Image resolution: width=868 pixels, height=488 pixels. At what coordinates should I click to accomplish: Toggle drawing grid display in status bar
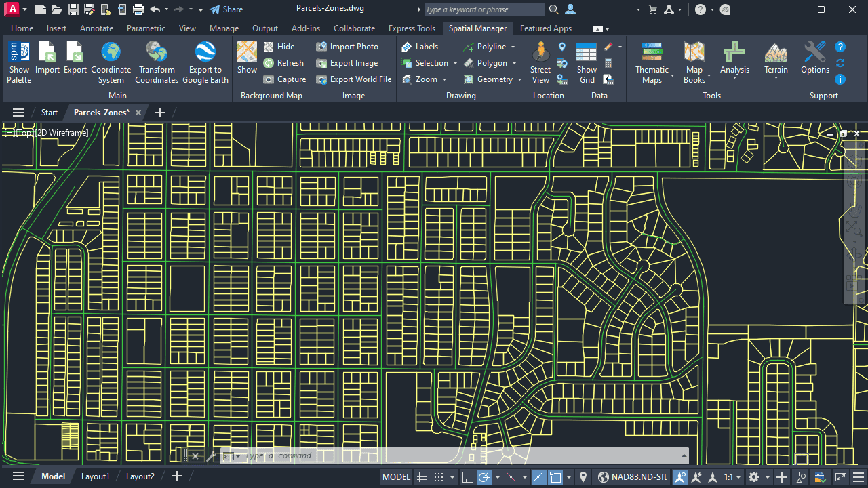point(422,476)
